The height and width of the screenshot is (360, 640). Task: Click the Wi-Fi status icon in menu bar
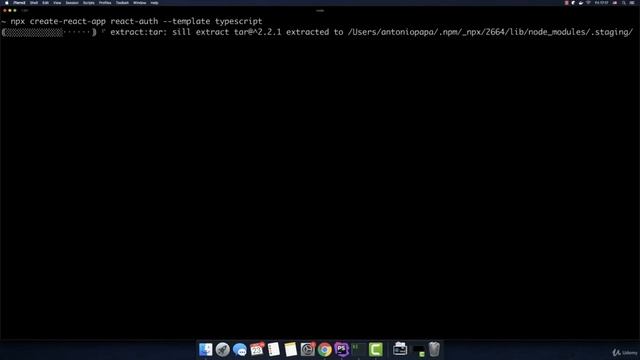(588, 3)
